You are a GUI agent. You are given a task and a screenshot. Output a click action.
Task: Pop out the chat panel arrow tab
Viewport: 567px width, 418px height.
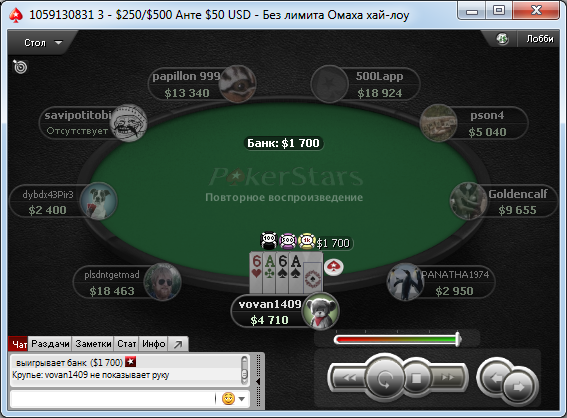[x=178, y=344]
